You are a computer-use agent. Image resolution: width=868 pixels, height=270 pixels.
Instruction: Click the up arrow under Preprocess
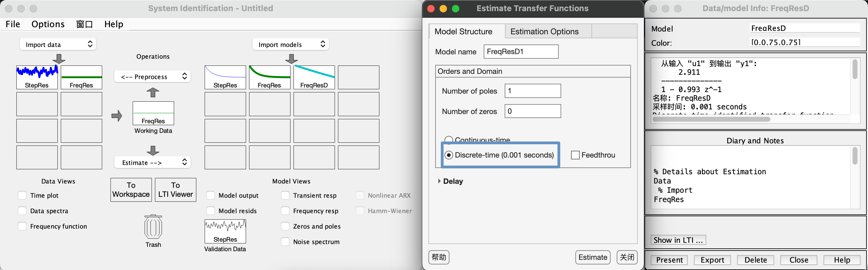[153, 92]
